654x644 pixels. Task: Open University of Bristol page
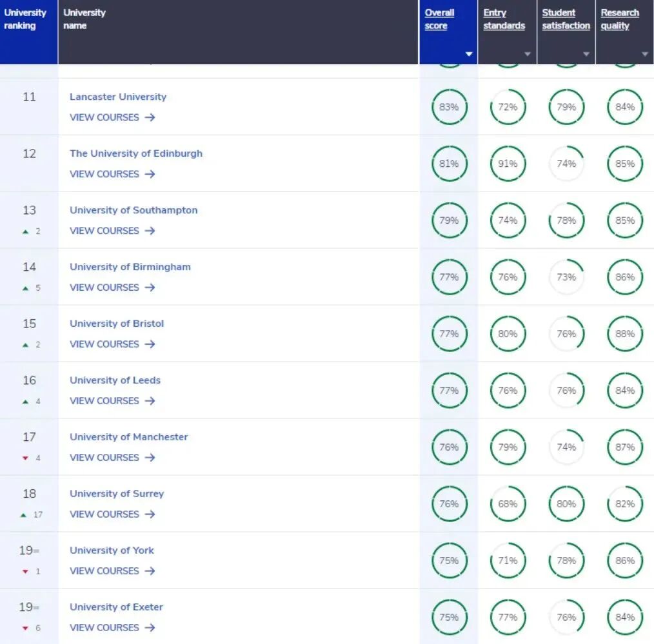click(x=117, y=324)
